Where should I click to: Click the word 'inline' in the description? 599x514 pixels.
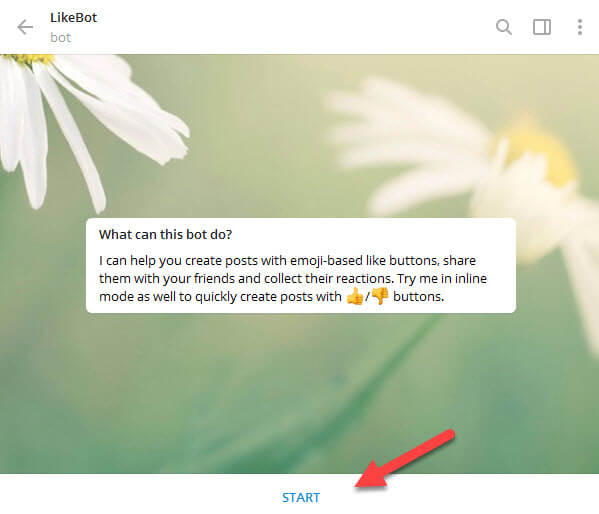[470, 278]
